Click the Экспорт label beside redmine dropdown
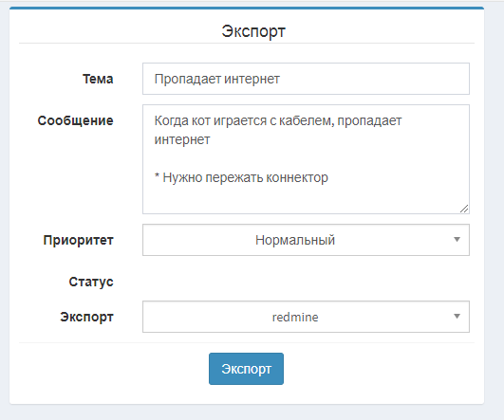 (86, 318)
